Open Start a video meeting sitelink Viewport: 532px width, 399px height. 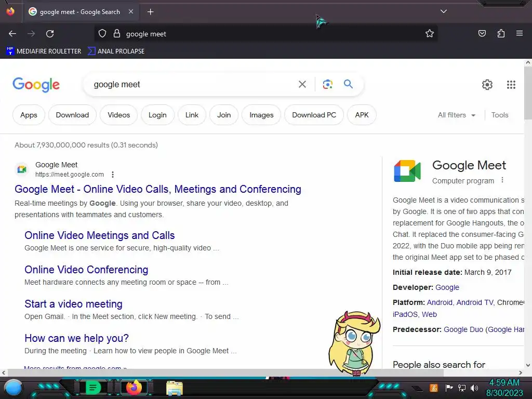click(73, 303)
